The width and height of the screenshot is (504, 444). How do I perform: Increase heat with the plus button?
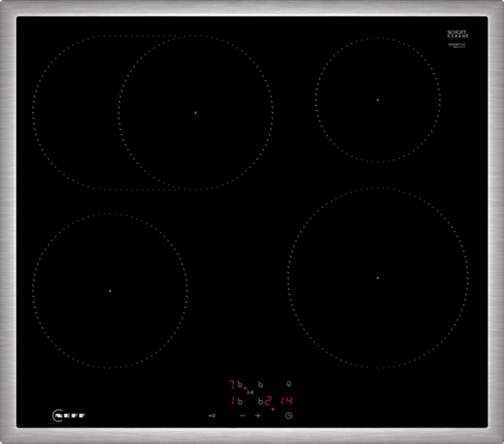pos(258,416)
